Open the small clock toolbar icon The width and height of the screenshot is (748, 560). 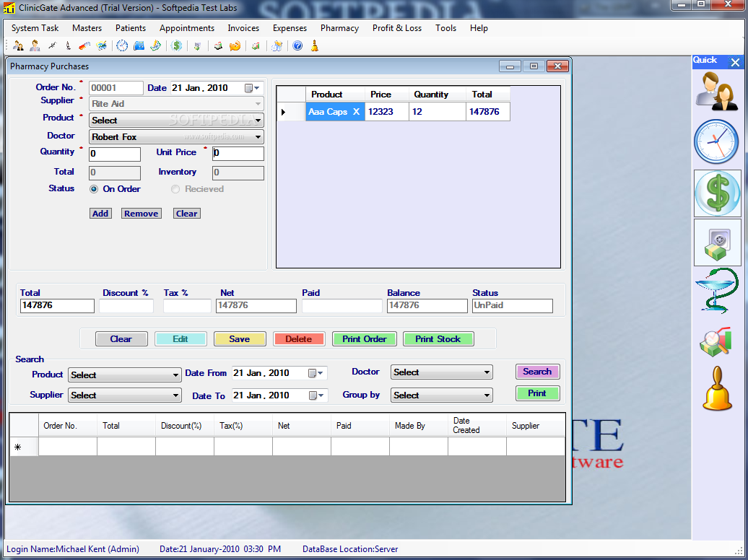point(122,45)
